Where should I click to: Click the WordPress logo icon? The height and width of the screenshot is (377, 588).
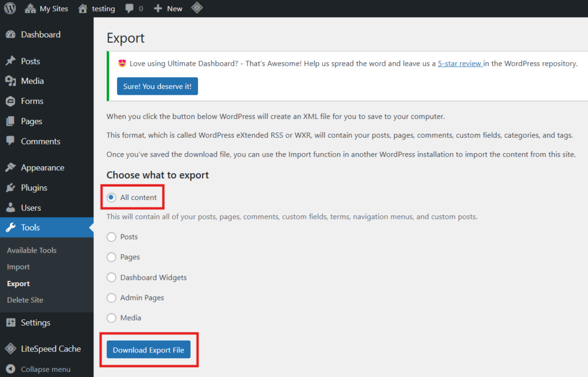pos(10,8)
